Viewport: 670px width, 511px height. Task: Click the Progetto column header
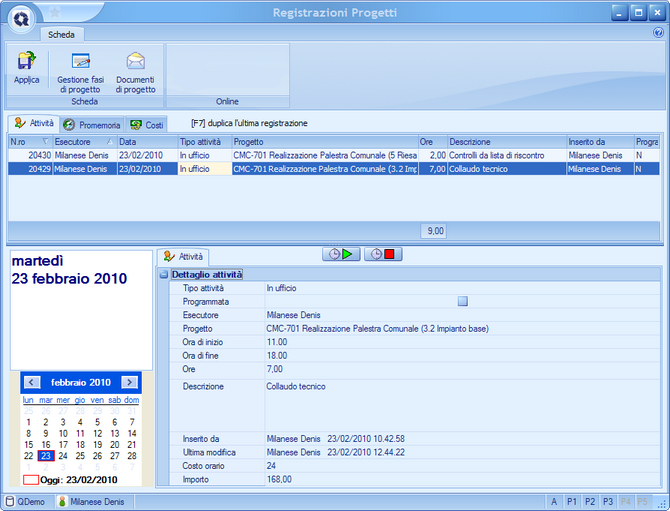[325, 142]
